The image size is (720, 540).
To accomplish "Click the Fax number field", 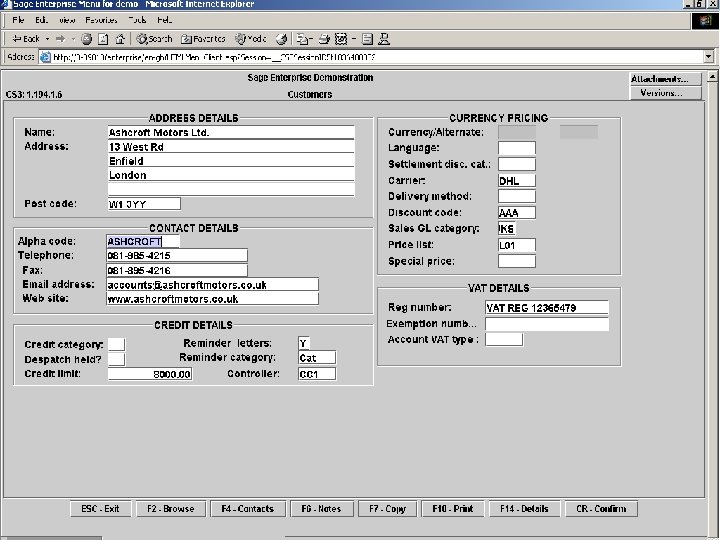I will pos(177,270).
